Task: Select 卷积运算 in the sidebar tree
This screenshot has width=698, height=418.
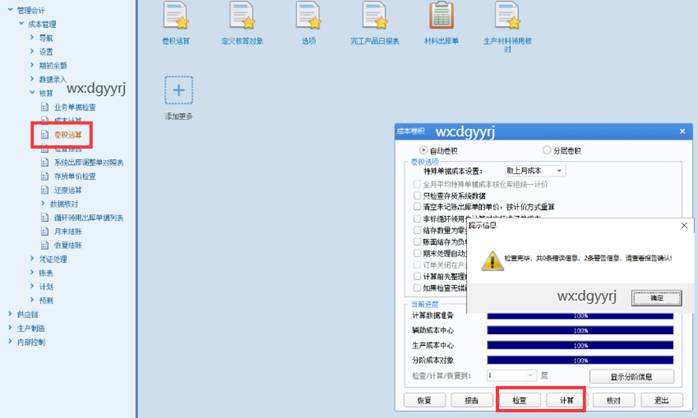Action: pos(67,133)
